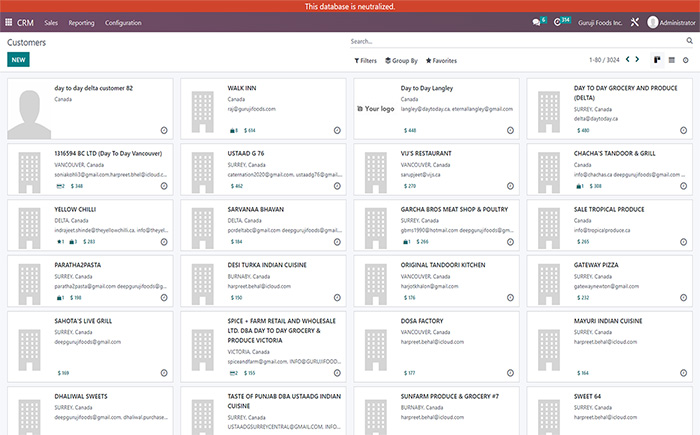Expand the Favorites dropdown
Screen dimensions: 700x435
tap(441, 61)
